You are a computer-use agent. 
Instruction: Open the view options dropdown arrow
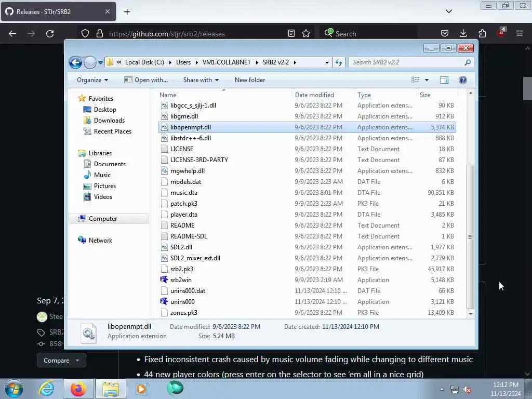click(427, 80)
